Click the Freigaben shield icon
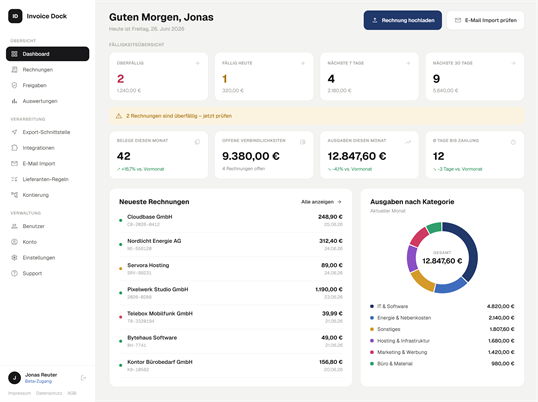Image resolution: width=538 pixels, height=402 pixels. [x=14, y=85]
